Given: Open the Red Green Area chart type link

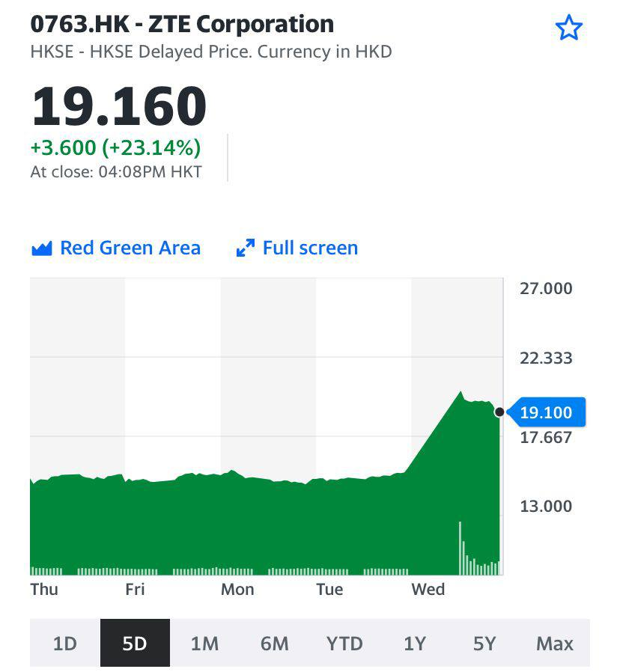Looking at the screenshot, I should pyautogui.click(x=130, y=248).
